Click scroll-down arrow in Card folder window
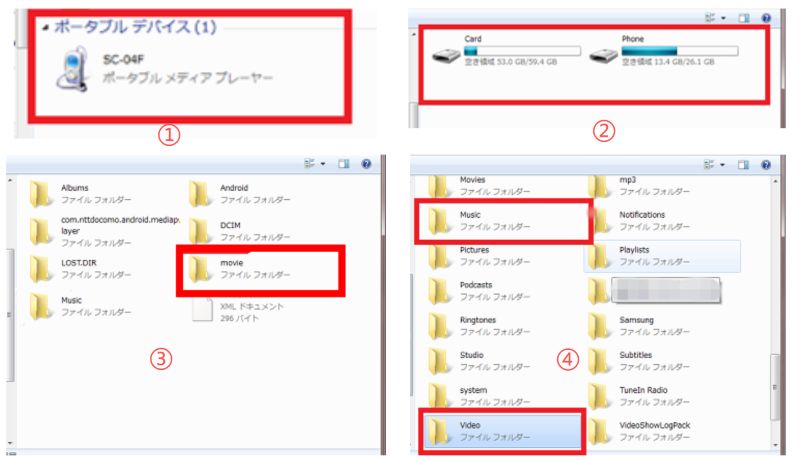This screenshot has width=800, height=460. (x=10, y=444)
